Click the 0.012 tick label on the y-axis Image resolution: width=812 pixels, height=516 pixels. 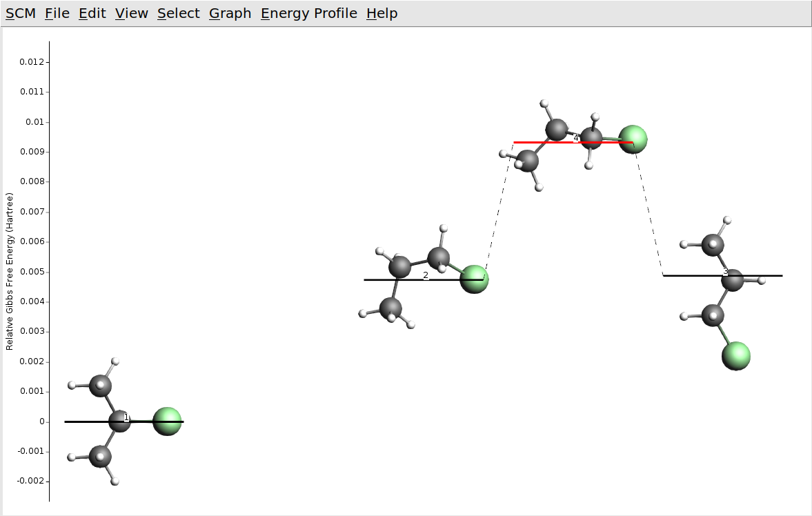31,62
